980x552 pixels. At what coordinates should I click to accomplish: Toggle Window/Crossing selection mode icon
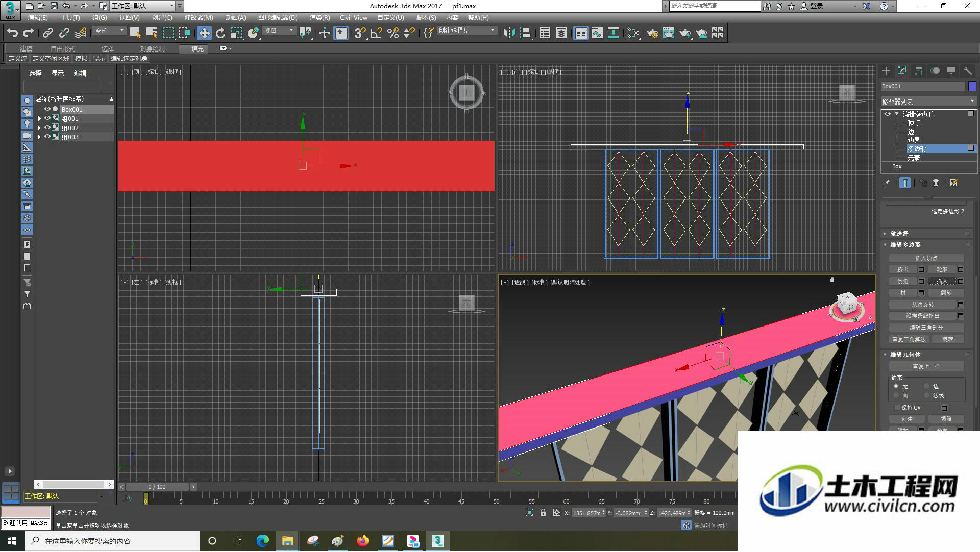click(185, 33)
